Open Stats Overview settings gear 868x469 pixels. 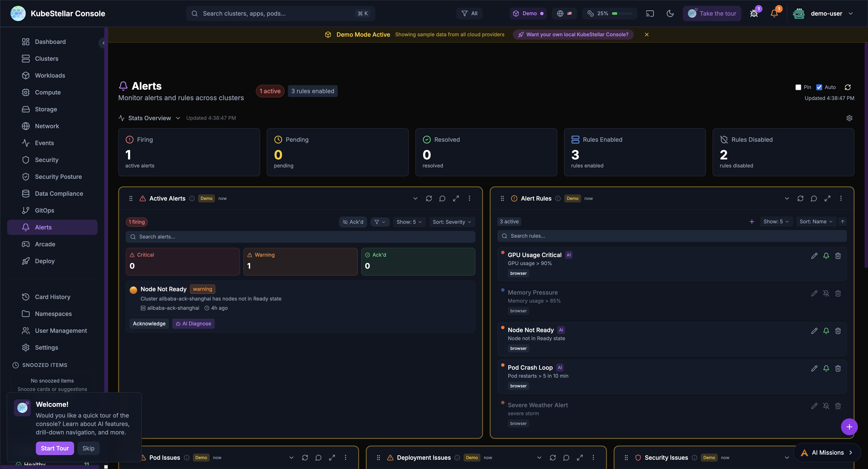pos(849,118)
